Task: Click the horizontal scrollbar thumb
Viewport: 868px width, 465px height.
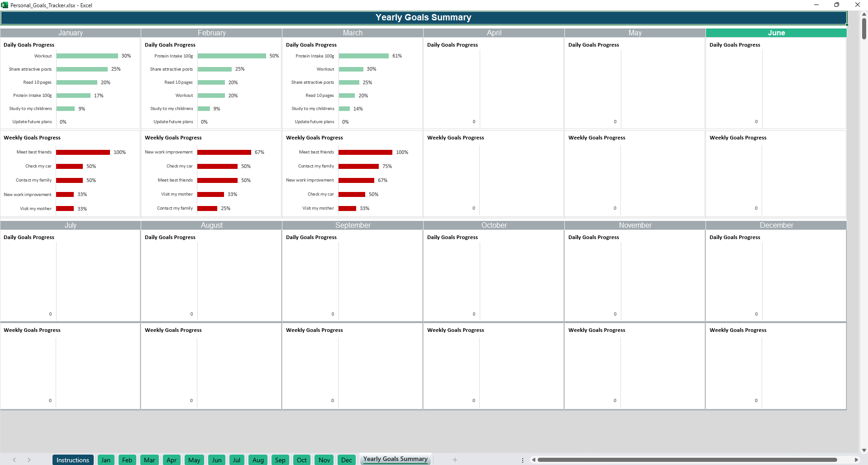Action: pyautogui.click(x=687, y=460)
